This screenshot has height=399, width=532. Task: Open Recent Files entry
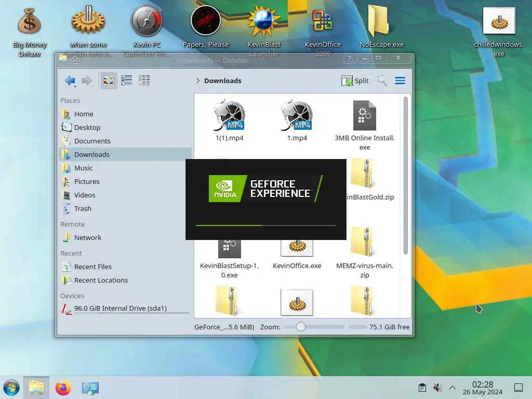pos(126,267)
